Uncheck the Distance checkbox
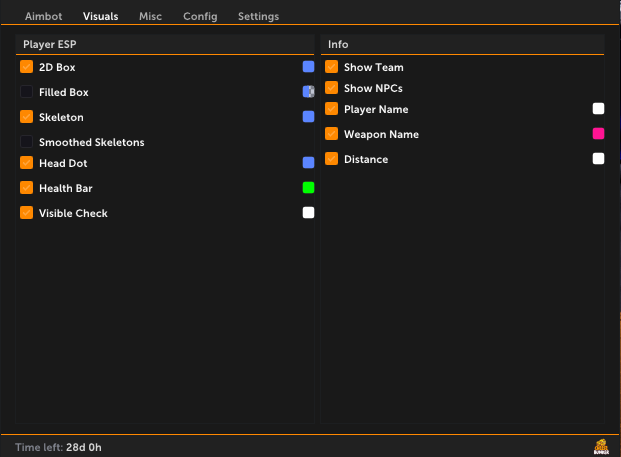The height and width of the screenshot is (457, 621). click(x=331, y=158)
